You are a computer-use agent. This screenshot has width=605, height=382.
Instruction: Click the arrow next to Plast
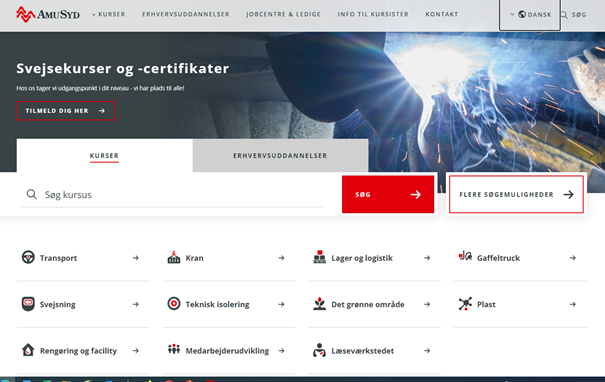(573, 304)
